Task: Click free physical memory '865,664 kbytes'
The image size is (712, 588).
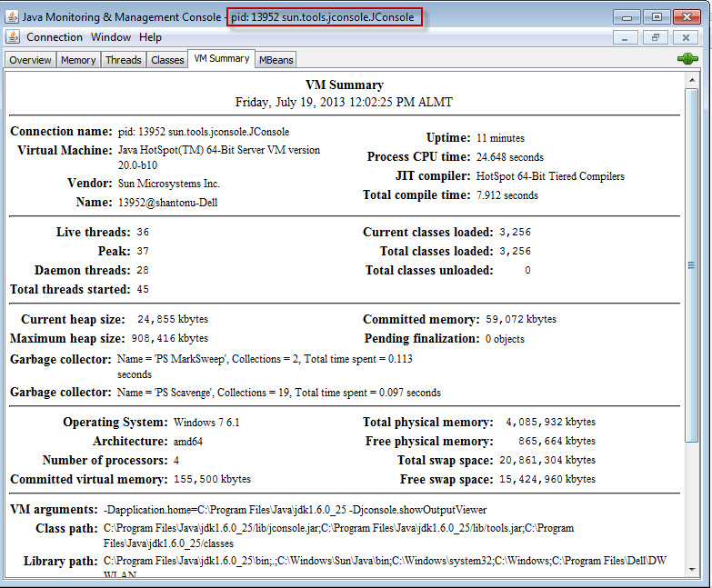Action: [557, 441]
